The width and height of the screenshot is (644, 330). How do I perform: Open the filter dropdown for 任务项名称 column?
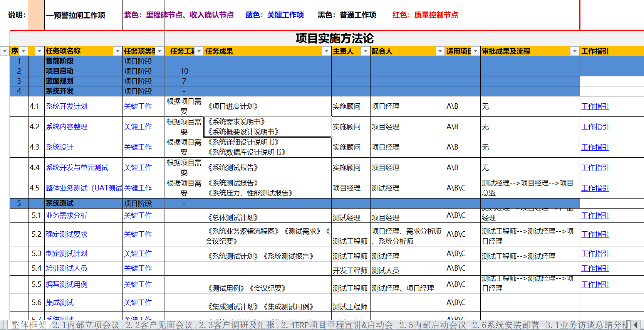click(x=117, y=51)
